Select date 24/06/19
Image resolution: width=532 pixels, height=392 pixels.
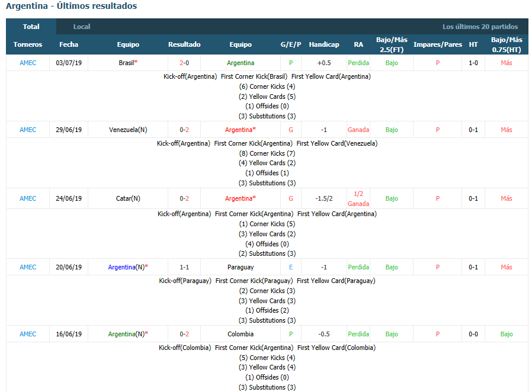69,198
